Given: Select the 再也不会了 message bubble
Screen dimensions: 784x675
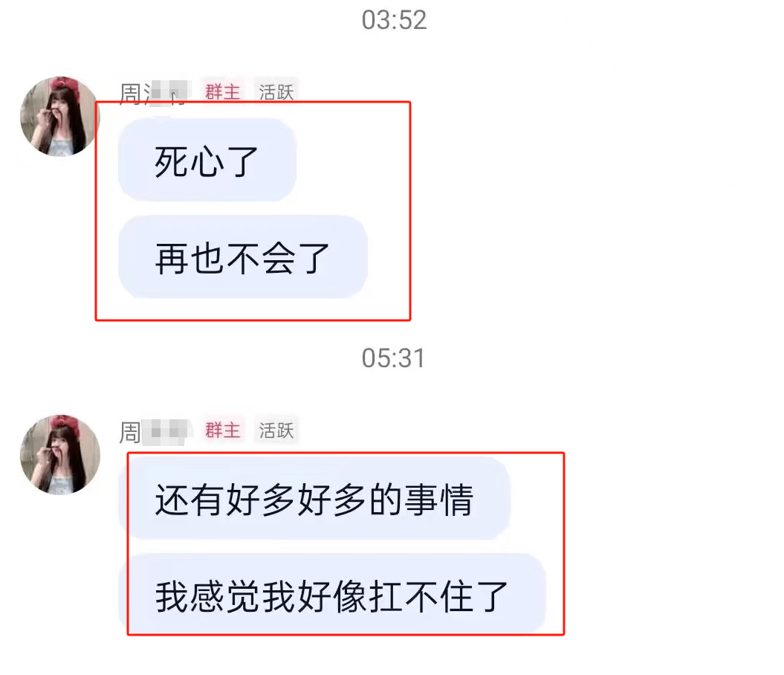Looking at the screenshot, I should pyautogui.click(x=243, y=257).
